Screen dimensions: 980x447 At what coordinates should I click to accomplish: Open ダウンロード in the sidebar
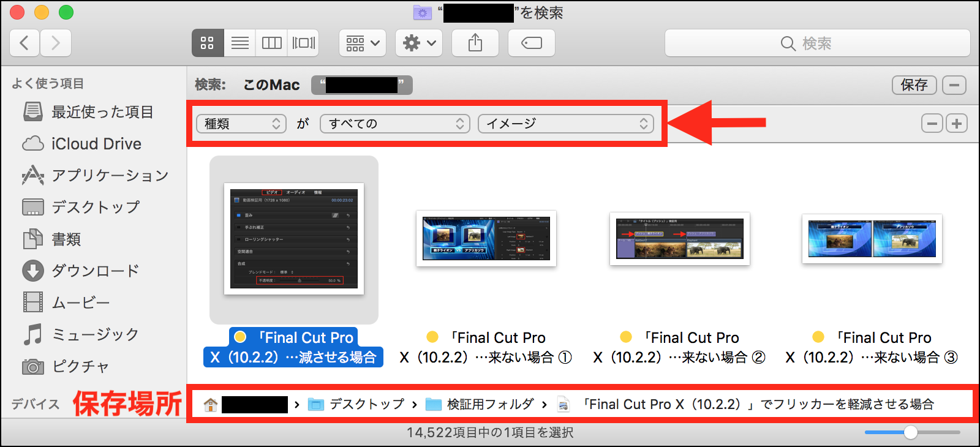95,271
